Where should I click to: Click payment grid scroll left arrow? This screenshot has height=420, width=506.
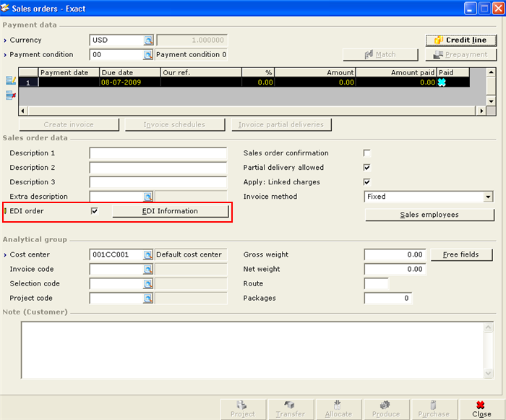point(22,111)
